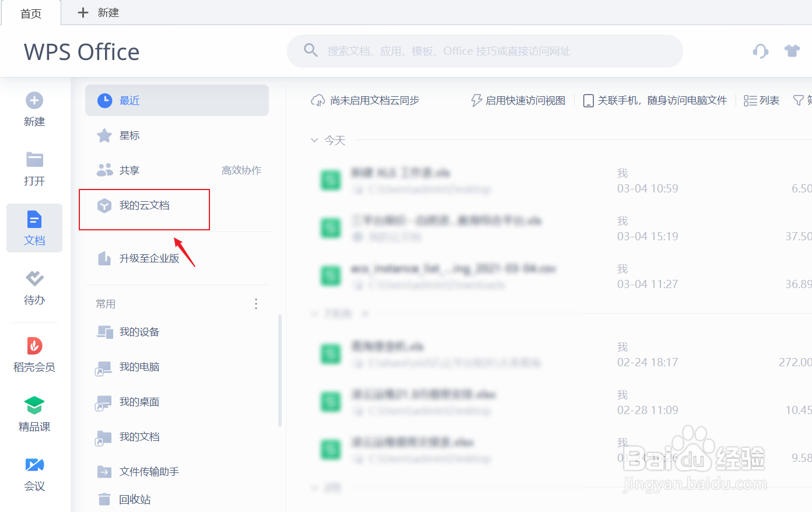The height and width of the screenshot is (512, 812).
Task: Switch to the 首页 tab
Action: (31, 13)
